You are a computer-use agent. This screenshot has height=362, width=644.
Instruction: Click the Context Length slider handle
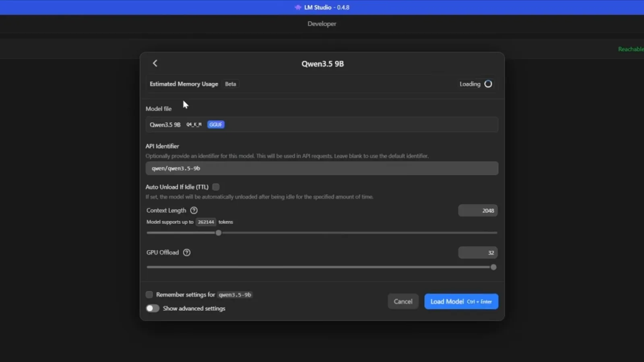(x=219, y=233)
